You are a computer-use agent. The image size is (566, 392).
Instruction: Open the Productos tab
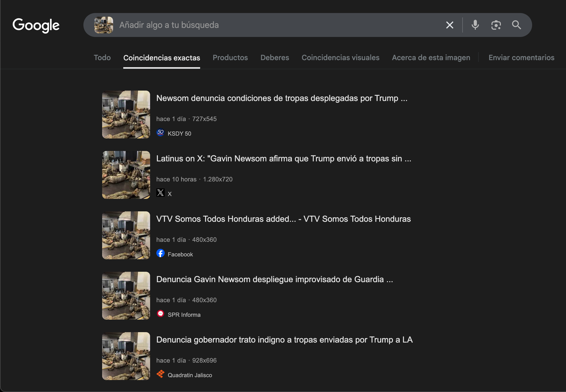coord(230,58)
